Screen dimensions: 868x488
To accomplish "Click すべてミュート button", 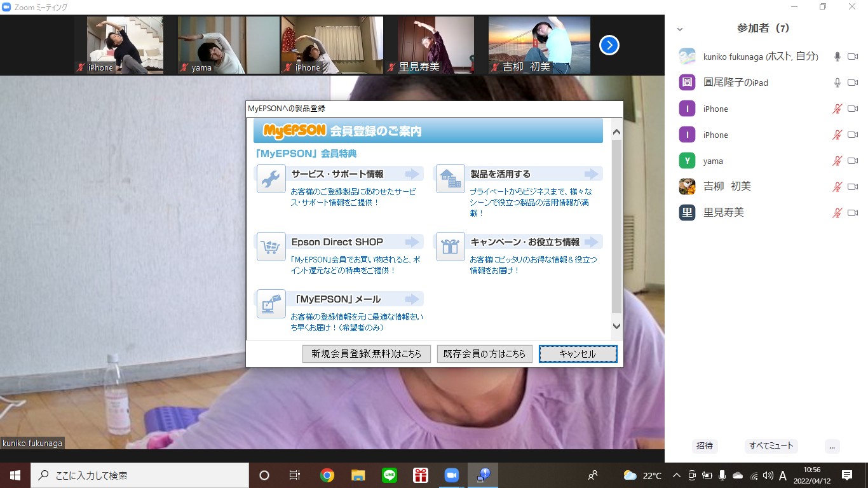I will coord(771,445).
